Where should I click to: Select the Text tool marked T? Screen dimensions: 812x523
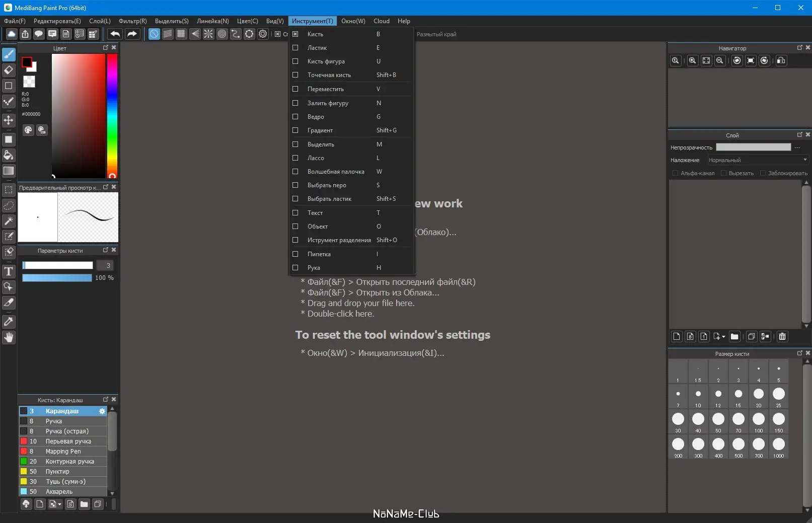point(9,271)
